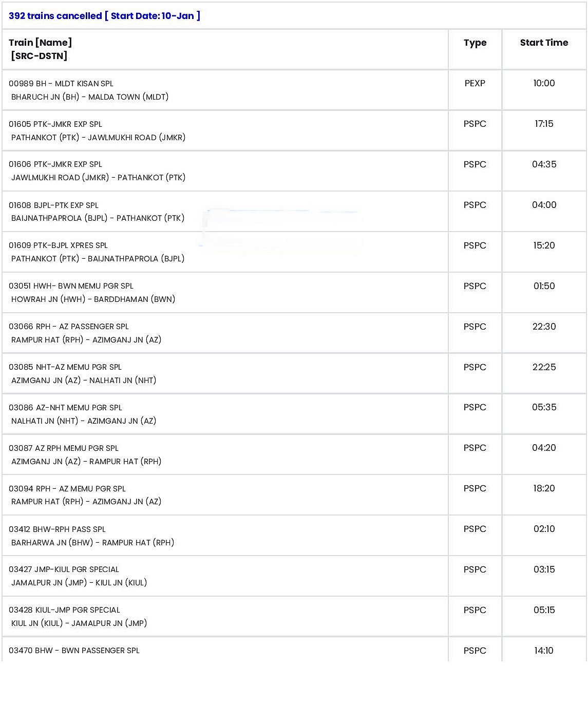This screenshot has width=588, height=704.
Task: Select train 03427 JMP-KIUL PGR SPECIAL
Action: [x=64, y=569]
